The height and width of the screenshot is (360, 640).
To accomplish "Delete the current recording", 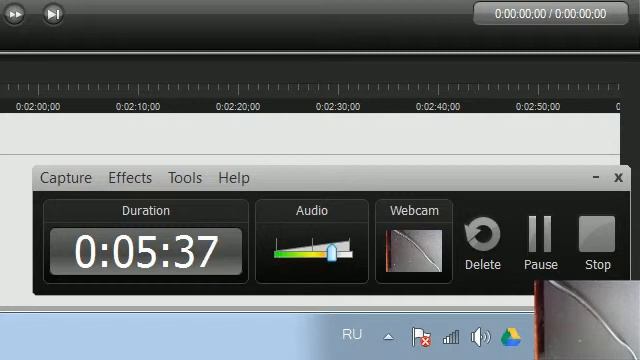I will 482,243.
